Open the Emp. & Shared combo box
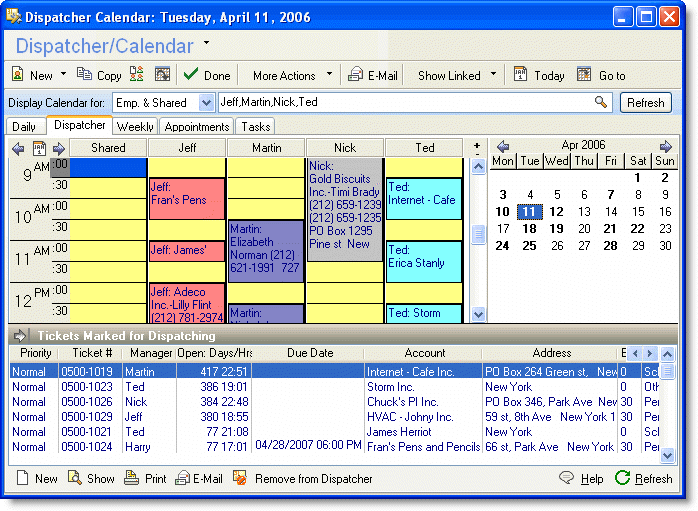This screenshot has height=511, width=698. click(207, 102)
